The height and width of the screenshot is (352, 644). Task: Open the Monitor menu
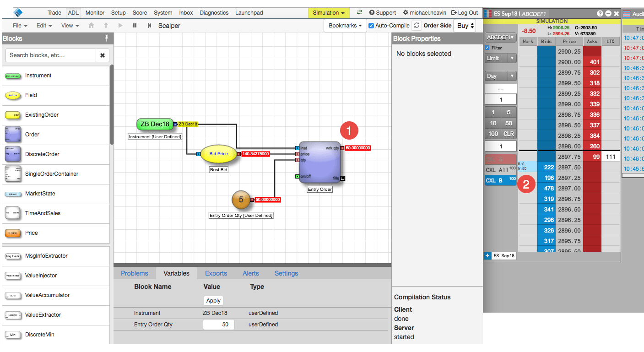tap(95, 13)
